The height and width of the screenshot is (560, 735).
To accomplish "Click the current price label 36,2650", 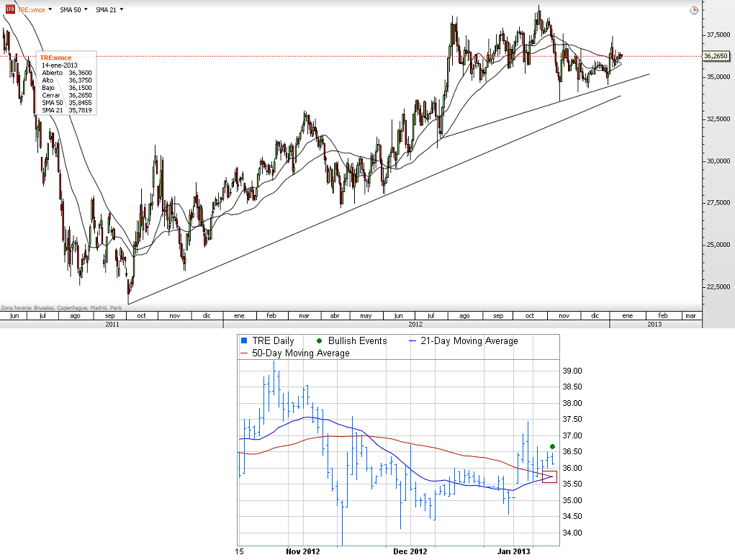I will point(716,55).
